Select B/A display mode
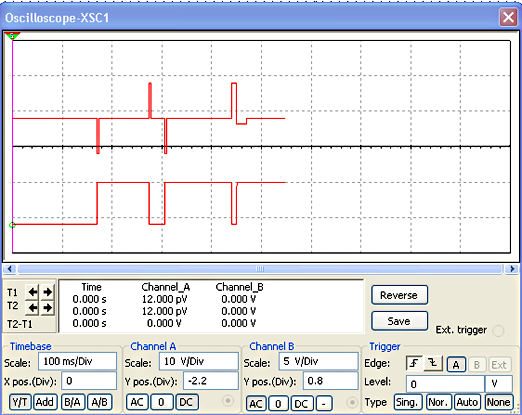This screenshot has width=522, height=415. (73, 402)
